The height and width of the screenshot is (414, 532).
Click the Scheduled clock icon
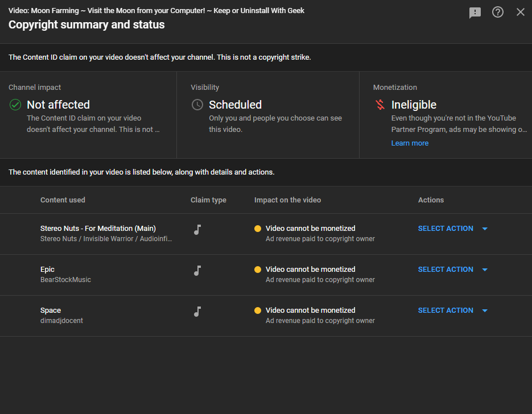click(x=197, y=105)
